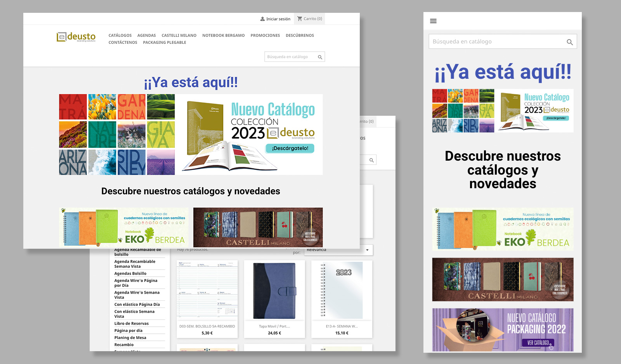
Task: Select the Agenda Wire'o Página por Día category
Action: 136,283
